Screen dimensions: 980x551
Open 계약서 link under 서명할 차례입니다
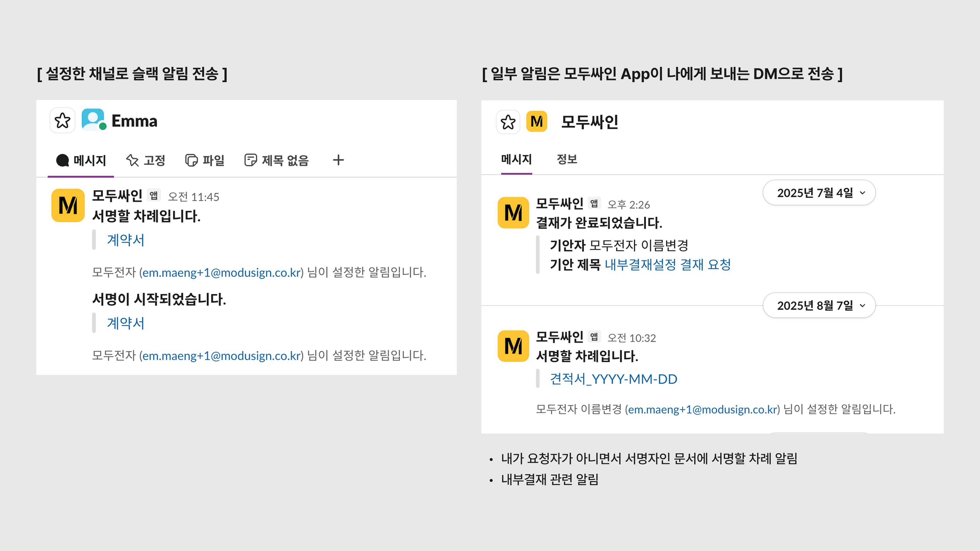coord(126,240)
